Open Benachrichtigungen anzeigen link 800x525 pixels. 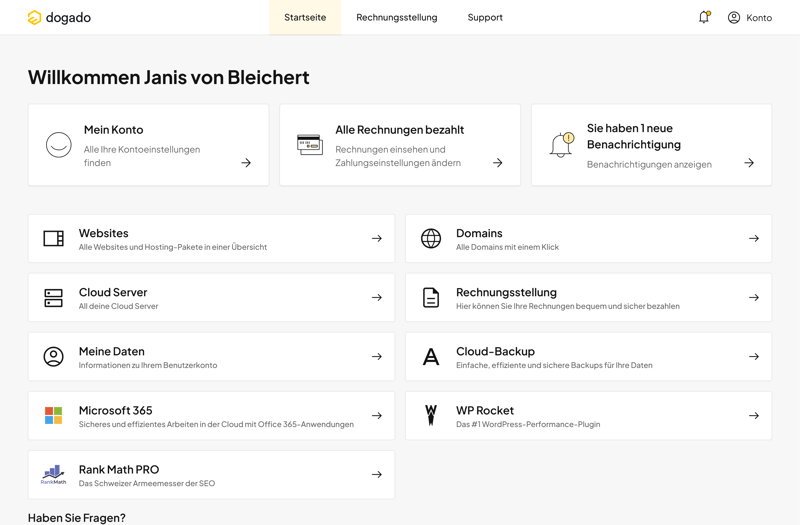pos(649,164)
